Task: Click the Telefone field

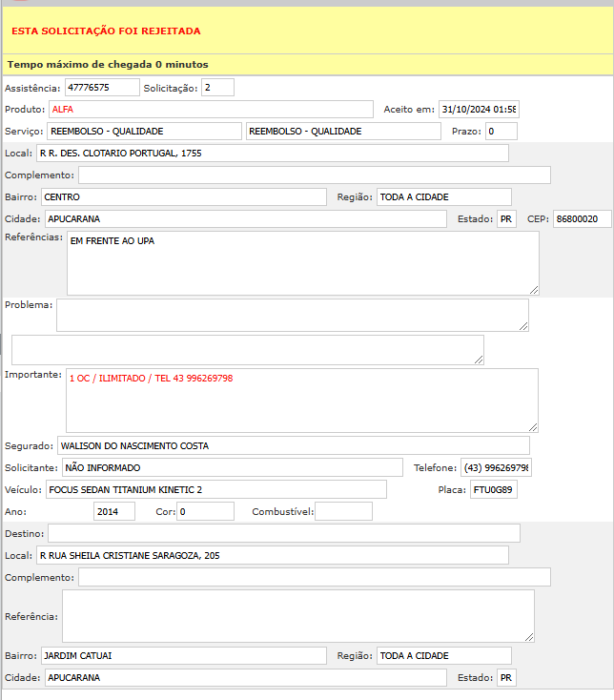Action: pyautogui.click(x=496, y=467)
